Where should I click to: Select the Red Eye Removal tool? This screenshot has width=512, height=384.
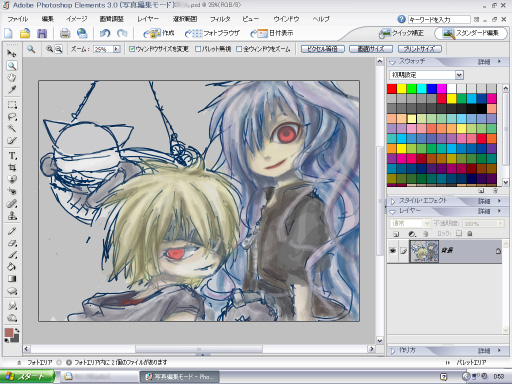coord(12,191)
